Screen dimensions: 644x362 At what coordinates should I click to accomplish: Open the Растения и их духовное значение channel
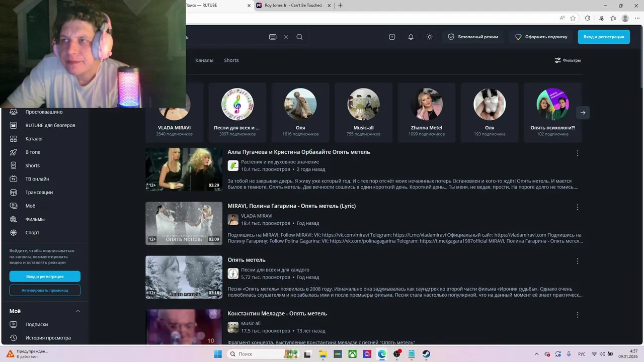pos(280,162)
